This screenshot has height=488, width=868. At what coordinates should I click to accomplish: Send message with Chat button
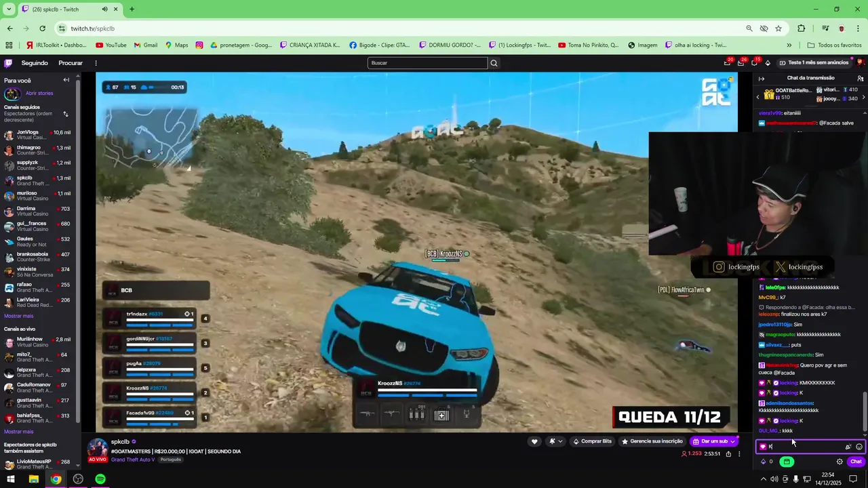[x=856, y=462]
